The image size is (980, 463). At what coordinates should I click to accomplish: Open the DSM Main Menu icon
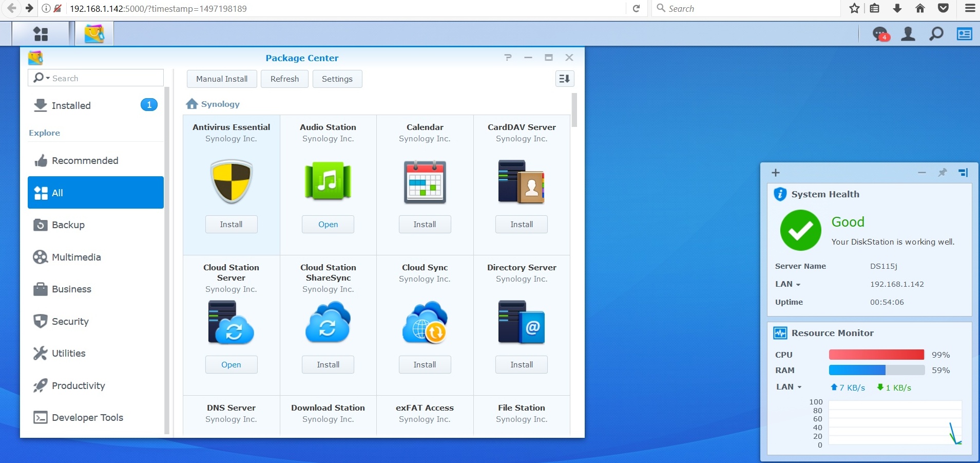click(41, 34)
